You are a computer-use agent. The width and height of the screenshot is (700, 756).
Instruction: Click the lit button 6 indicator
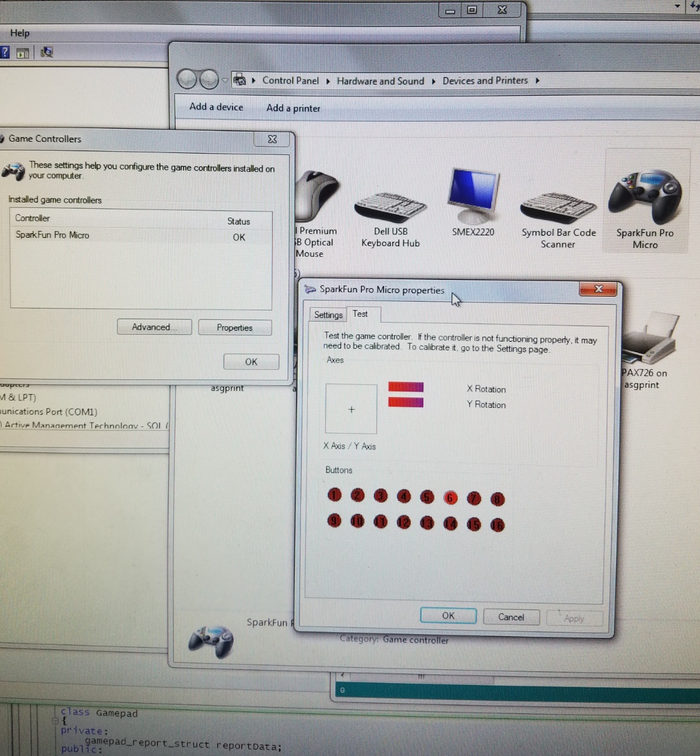point(450,497)
